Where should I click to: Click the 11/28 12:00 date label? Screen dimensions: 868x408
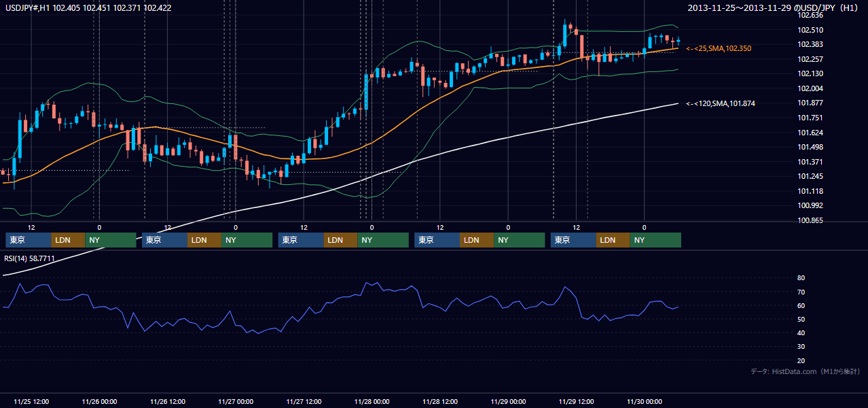(x=440, y=401)
